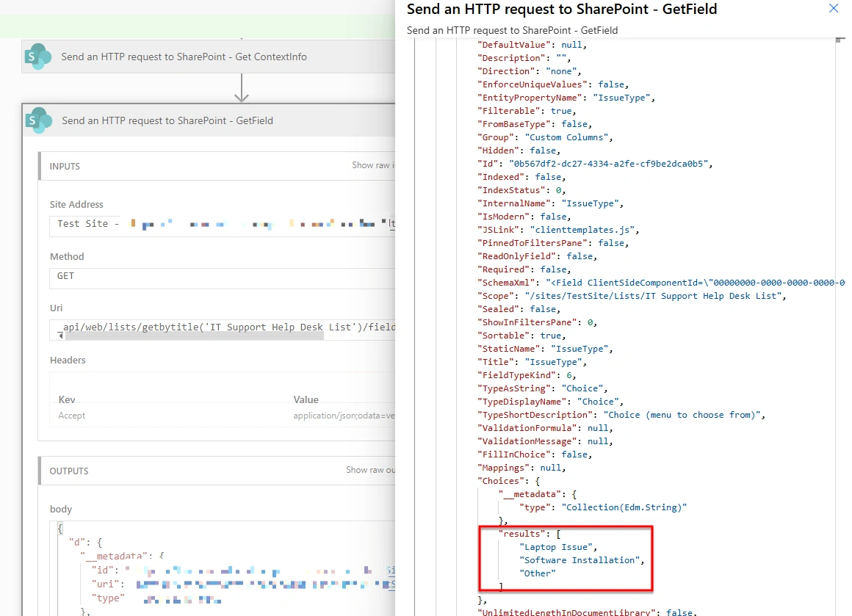Image resolution: width=852 pixels, height=616 pixels.
Task: Click the "results" key in Choices
Action: point(521,534)
